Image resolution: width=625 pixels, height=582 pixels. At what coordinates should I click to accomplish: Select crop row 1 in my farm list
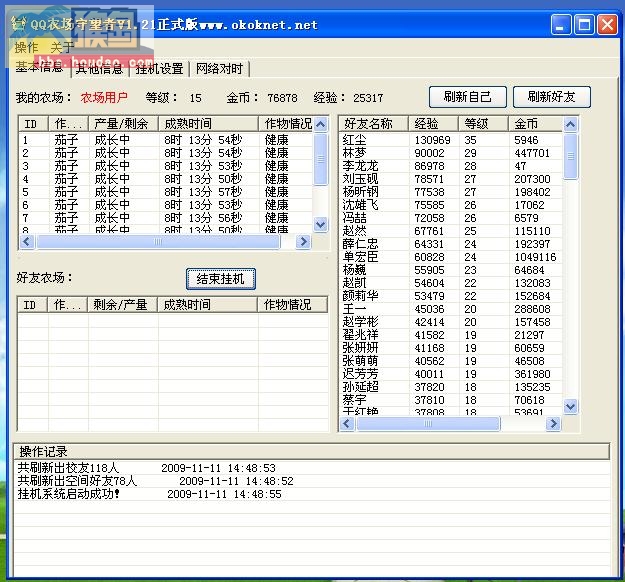click(166, 140)
